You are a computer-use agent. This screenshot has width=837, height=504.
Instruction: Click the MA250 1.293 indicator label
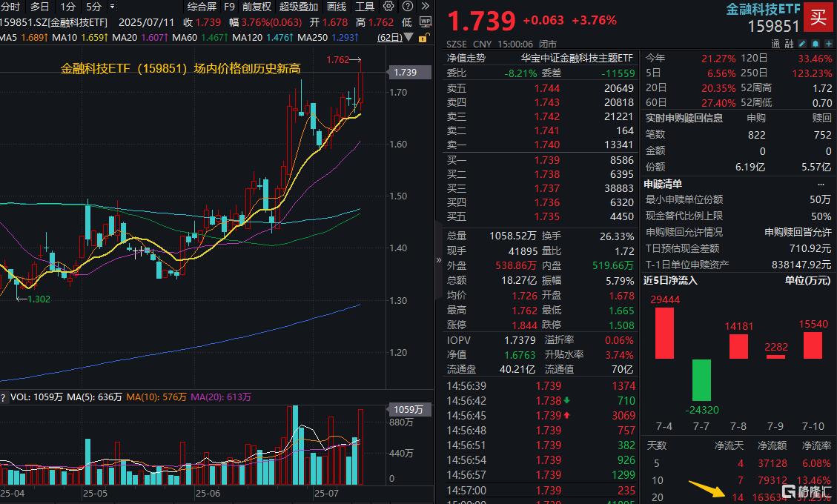pos(328,37)
